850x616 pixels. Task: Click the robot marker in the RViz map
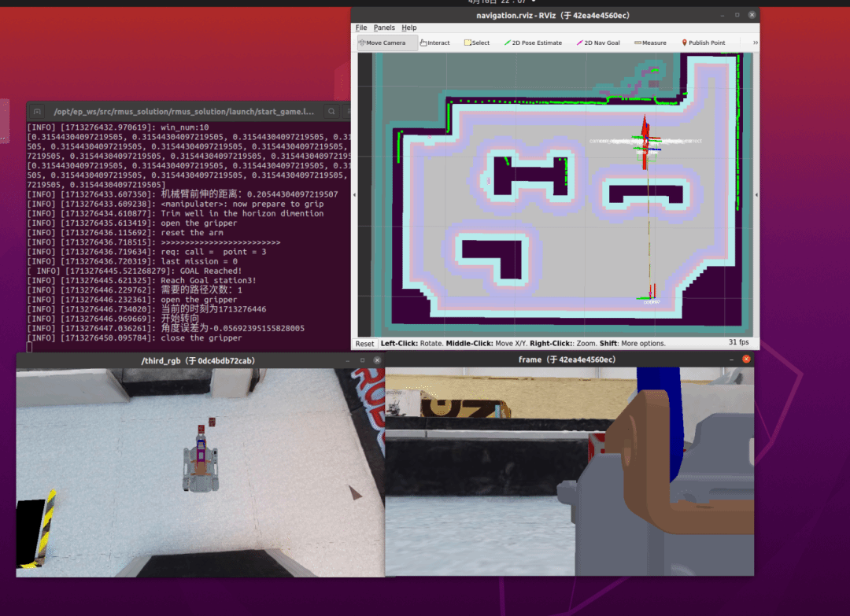645,144
